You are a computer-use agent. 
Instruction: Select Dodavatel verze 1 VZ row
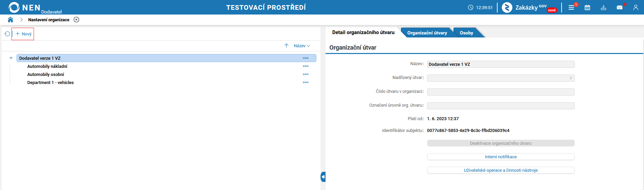(166, 58)
